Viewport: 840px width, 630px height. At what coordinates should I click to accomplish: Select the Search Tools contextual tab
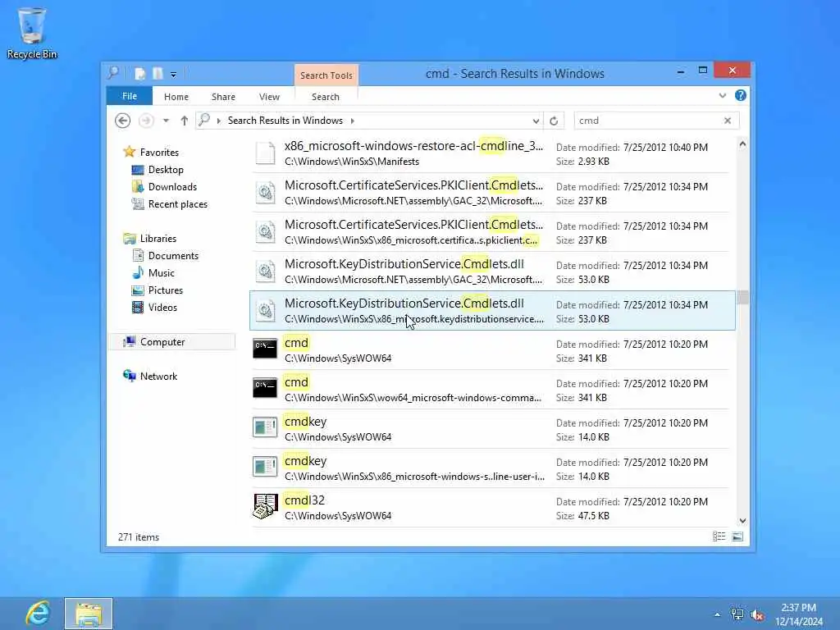(326, 75)
